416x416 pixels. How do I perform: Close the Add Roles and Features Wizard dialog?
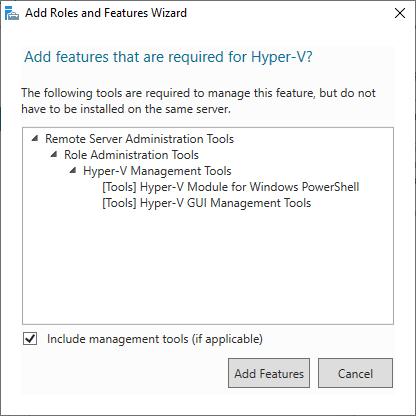tap(400, 13)
